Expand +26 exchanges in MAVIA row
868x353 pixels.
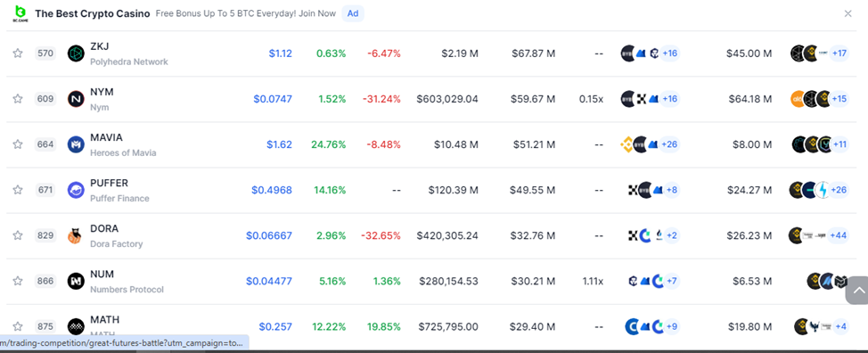[670, 144]
